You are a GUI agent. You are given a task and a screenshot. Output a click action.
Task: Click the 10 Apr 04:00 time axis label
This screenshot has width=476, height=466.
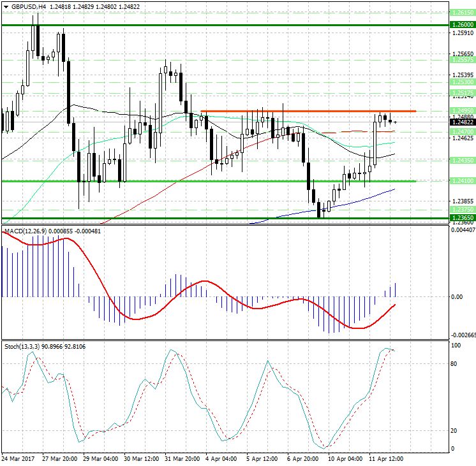pos(345,459)
